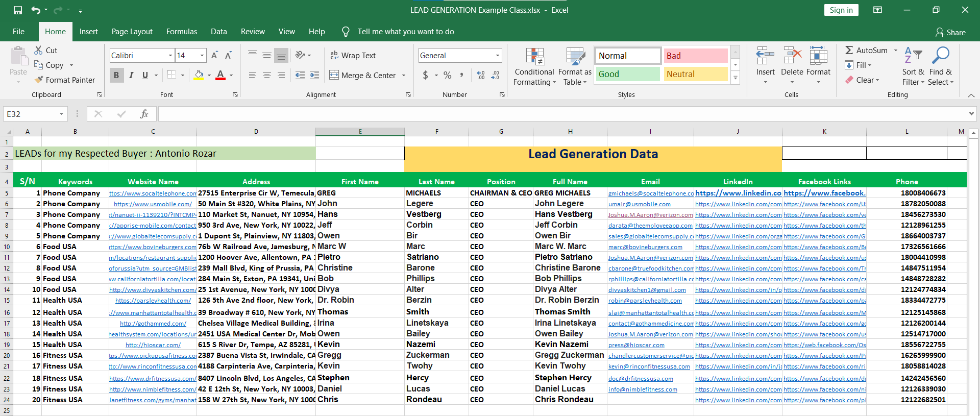Viewport: 980px width, 416px height.
Task: Open the font name dropdown Calibri
Action: click(x=170, y=56)
